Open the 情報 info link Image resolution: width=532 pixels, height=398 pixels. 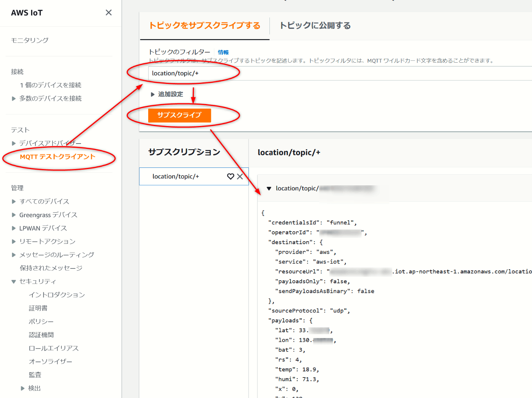coord(223,52)
